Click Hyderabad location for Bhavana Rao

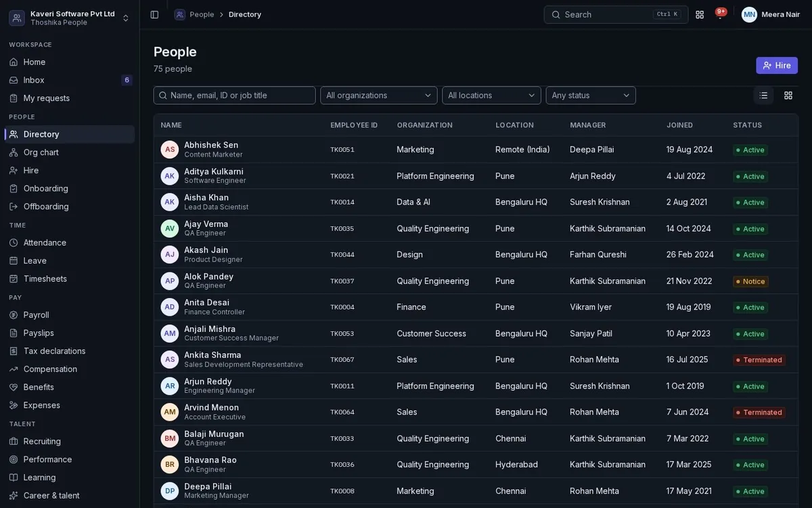[x=516, y=465]
